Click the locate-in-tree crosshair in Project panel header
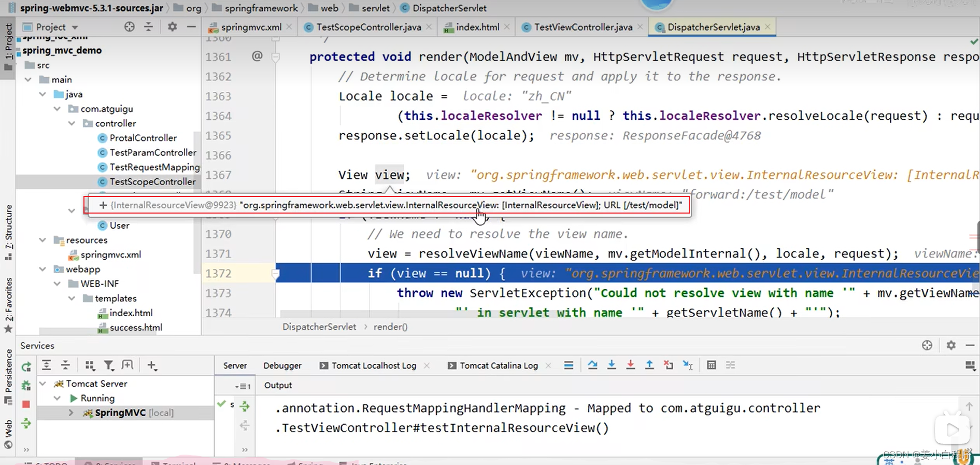 coord(129,27)
